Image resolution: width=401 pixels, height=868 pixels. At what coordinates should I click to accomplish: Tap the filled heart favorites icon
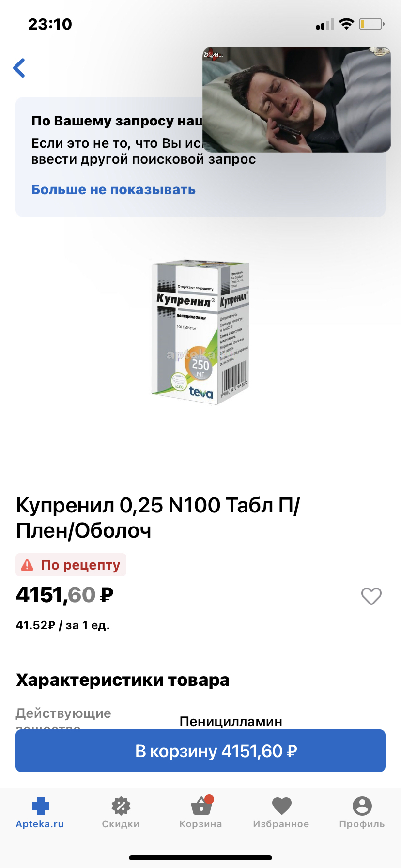coord(281,806)
